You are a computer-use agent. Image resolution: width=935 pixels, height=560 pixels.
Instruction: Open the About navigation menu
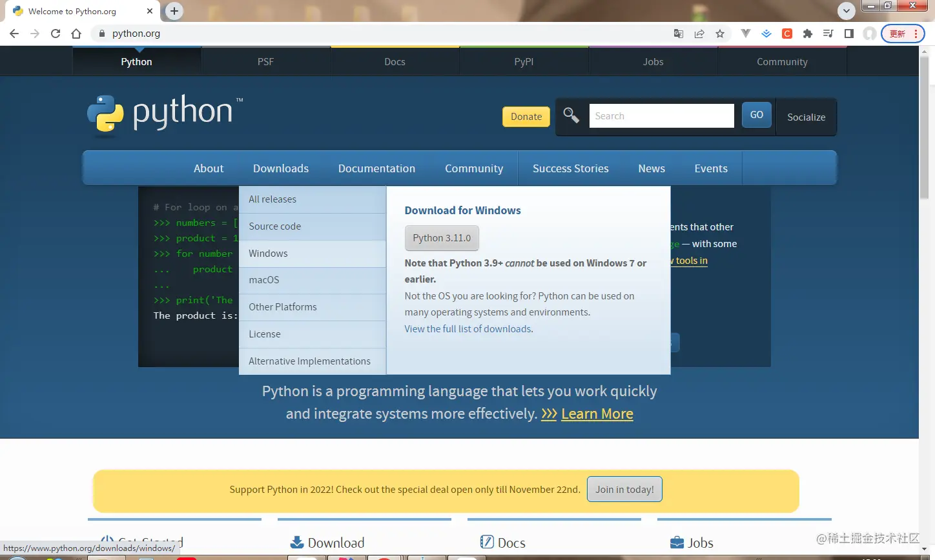click(x=209, y=168)
